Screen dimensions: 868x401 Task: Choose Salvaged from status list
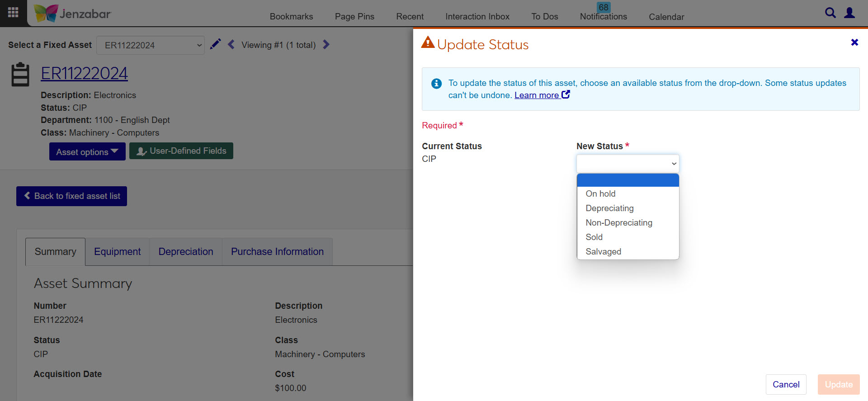(603, 251)
